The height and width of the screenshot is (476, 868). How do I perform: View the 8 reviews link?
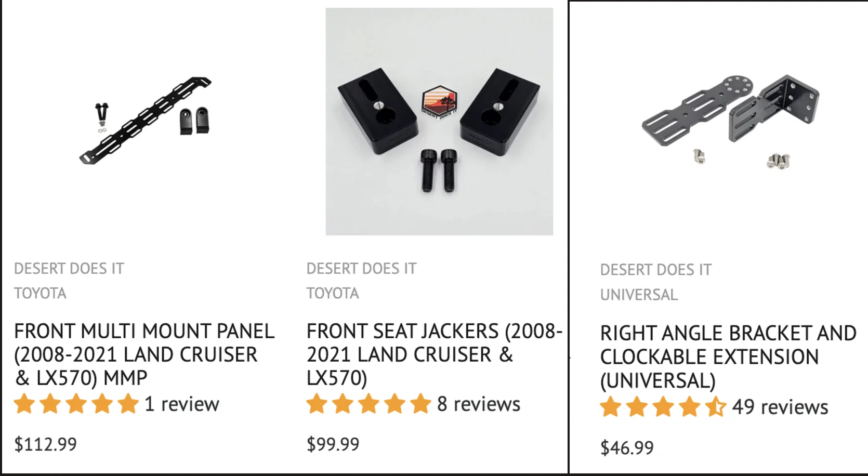479,404
